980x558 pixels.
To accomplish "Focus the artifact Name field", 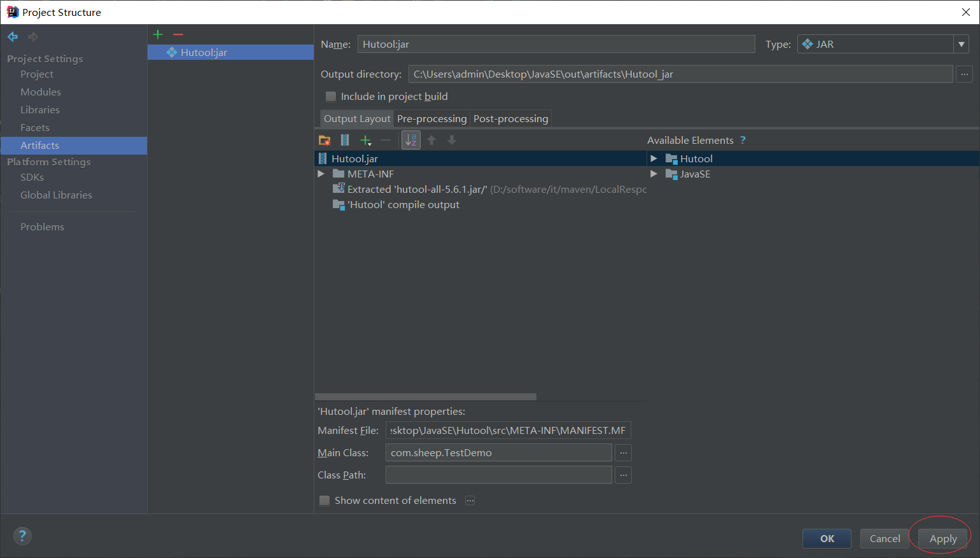I will (556, 44).
